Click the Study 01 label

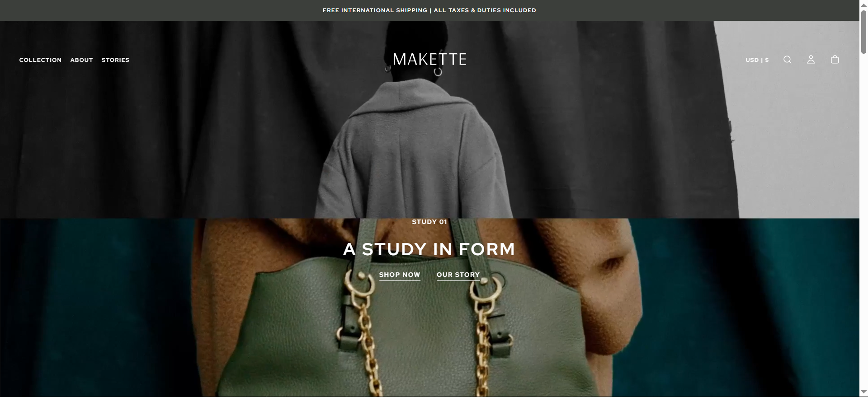click(x=429, y=222)
